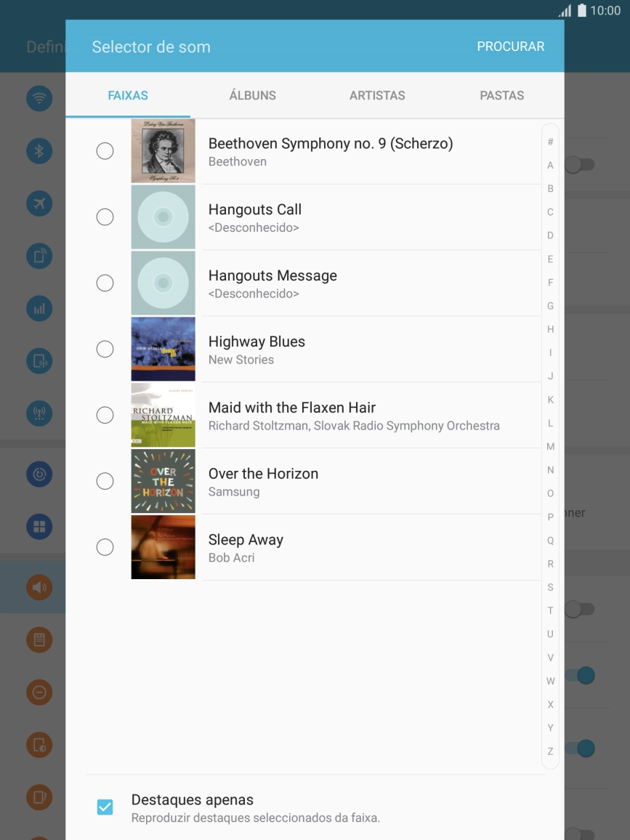Go to the PASTAS tab

coord(501,95)
